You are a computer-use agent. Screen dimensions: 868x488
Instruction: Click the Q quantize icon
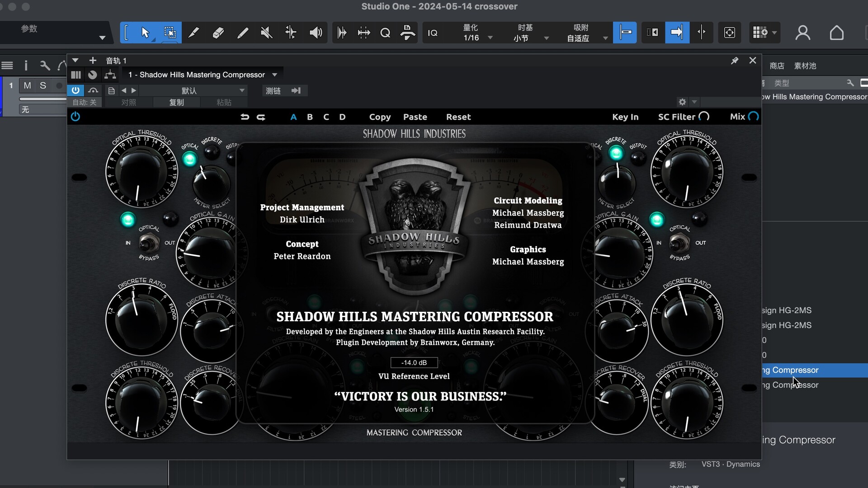tap(385, 33)
